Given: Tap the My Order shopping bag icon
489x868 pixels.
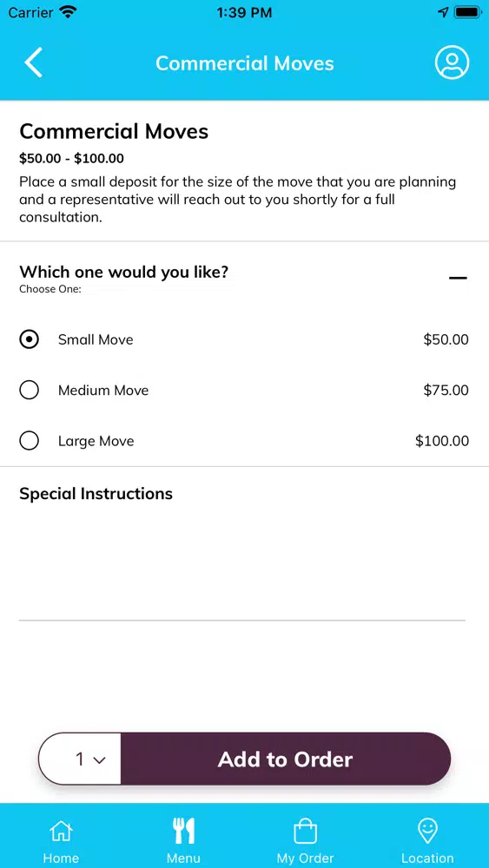Looking at the screenshot, I should coord(305,831).
